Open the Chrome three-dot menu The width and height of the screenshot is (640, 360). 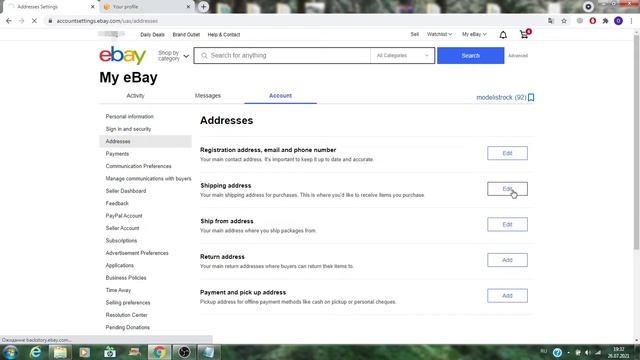tap(631, 21)
